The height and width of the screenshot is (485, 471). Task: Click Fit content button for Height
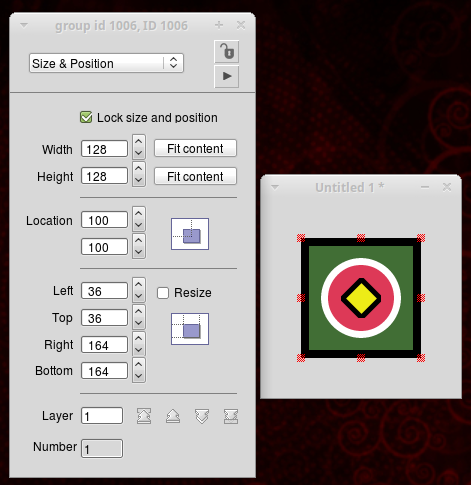[195, 176]
